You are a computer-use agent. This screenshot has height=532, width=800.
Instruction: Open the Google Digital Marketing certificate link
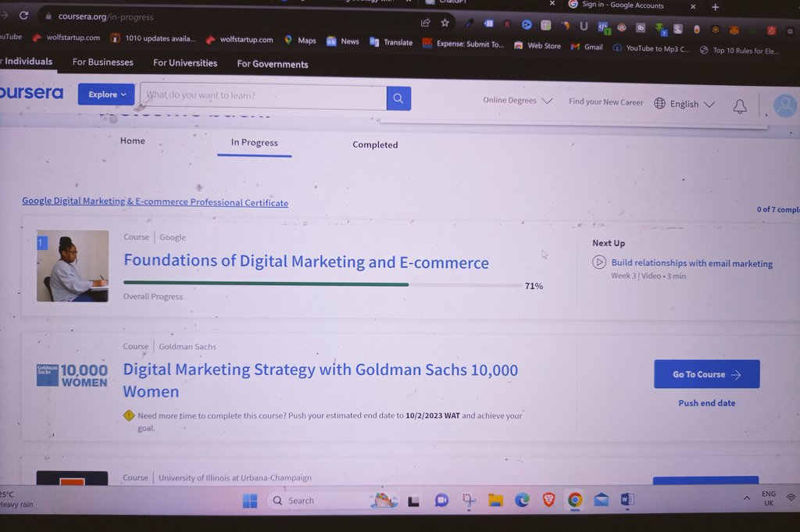pos(155,201)
